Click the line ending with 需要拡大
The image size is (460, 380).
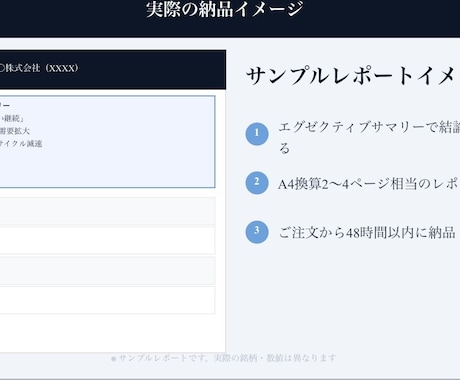(15, 131)
